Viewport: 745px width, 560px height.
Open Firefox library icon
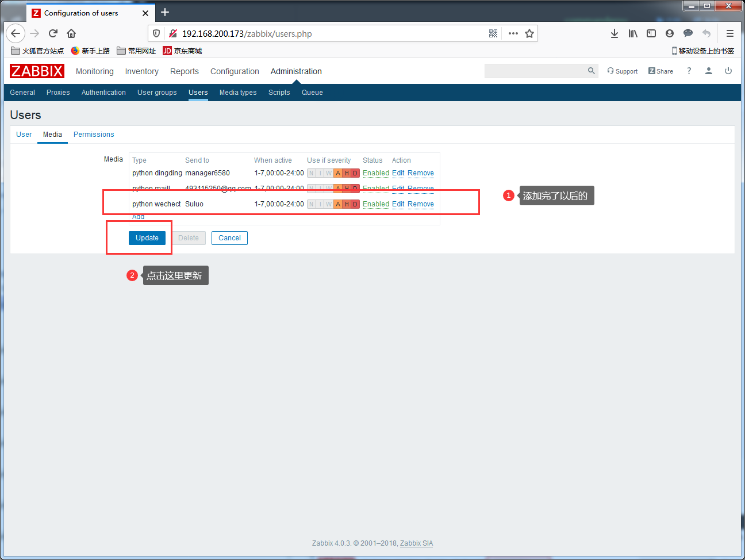(x=633, y=33)
